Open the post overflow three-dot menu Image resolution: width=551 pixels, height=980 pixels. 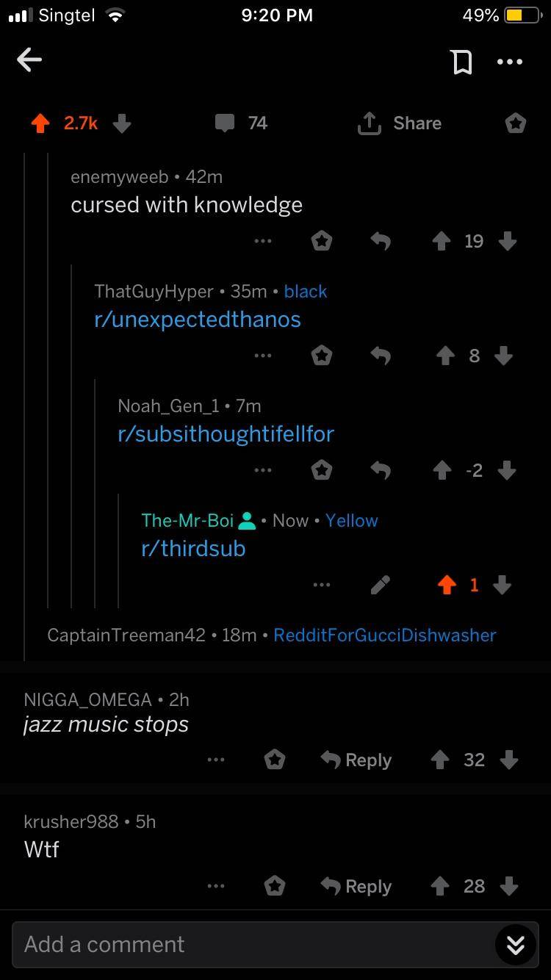pos(510,62)
